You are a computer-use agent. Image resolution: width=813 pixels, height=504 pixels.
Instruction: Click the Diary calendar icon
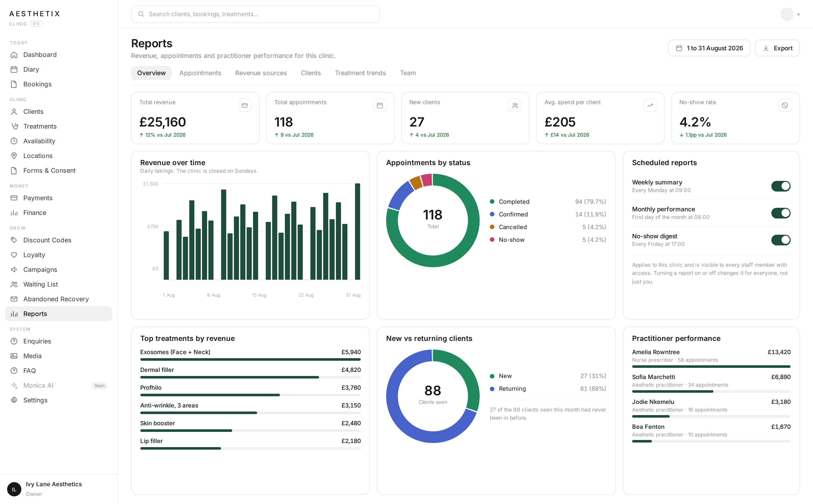pyautogui.click(x=14, y=69)
